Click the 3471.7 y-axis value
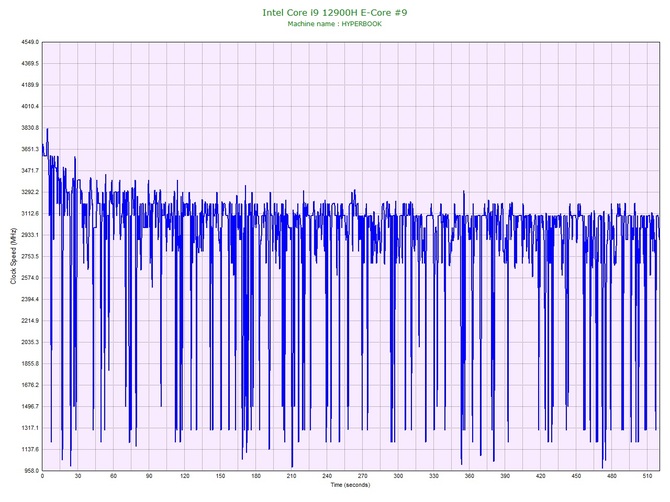Screen dimensions: 670x502 click(30, 170)
